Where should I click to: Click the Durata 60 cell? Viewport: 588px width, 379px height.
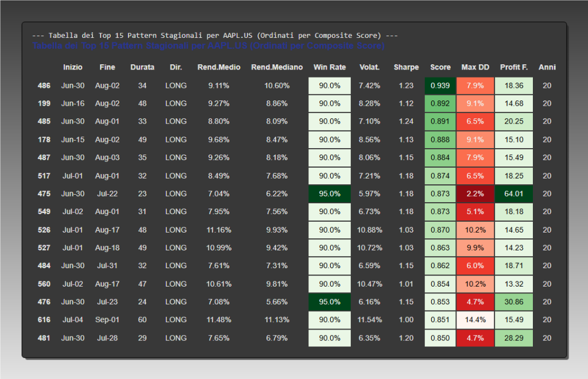[142, 320]
